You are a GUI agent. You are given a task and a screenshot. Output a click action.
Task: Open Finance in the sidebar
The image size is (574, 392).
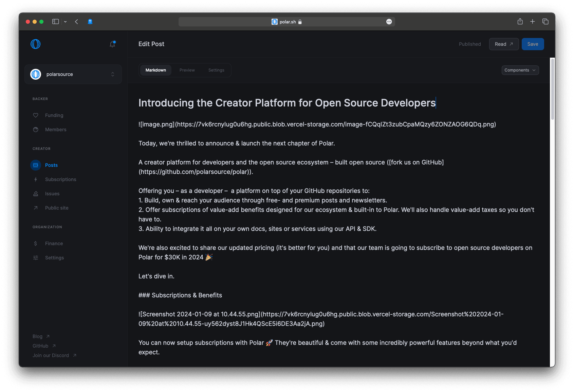(54, 243)
